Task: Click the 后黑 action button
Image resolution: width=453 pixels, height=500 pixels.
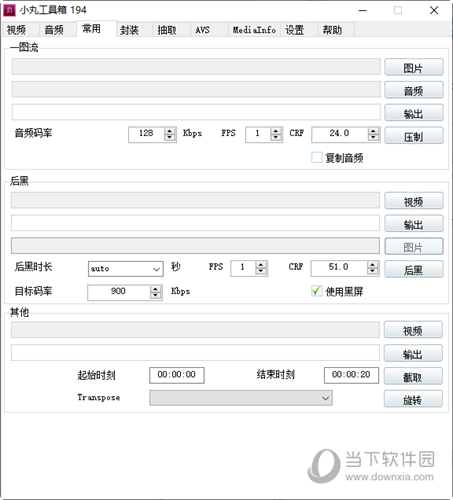Action: click(x=414, y=269)
